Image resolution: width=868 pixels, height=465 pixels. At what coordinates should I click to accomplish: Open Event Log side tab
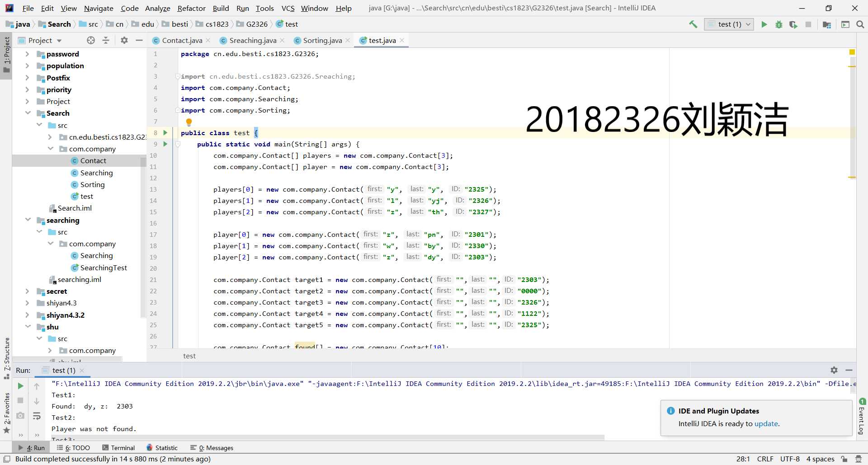coord(862,416)
